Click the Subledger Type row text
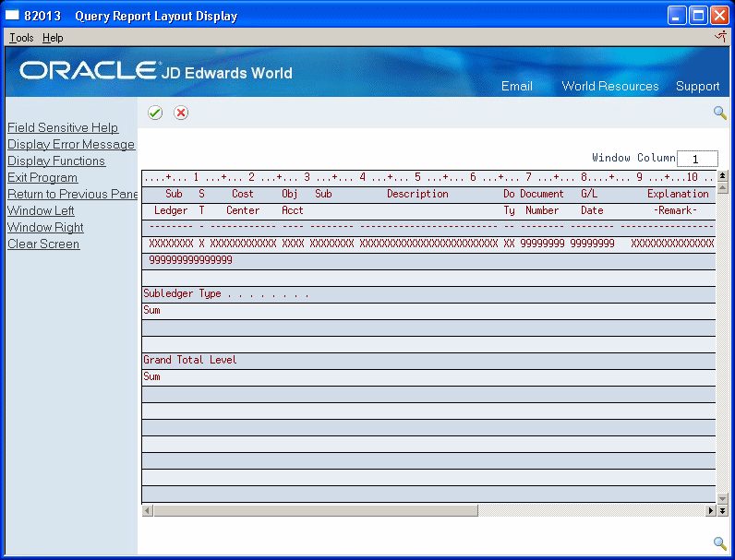This screenshot has width=735, height=560. click(226, 294)
